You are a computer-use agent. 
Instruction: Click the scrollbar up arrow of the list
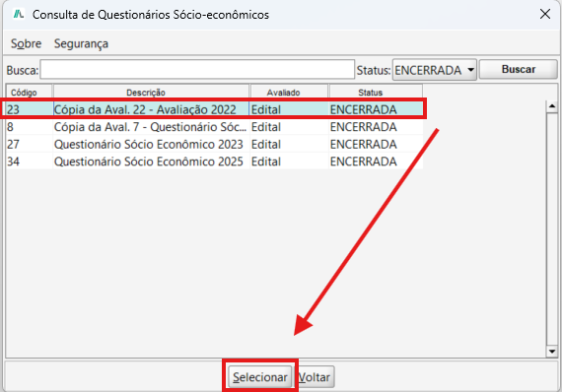(x=551, y=106)
